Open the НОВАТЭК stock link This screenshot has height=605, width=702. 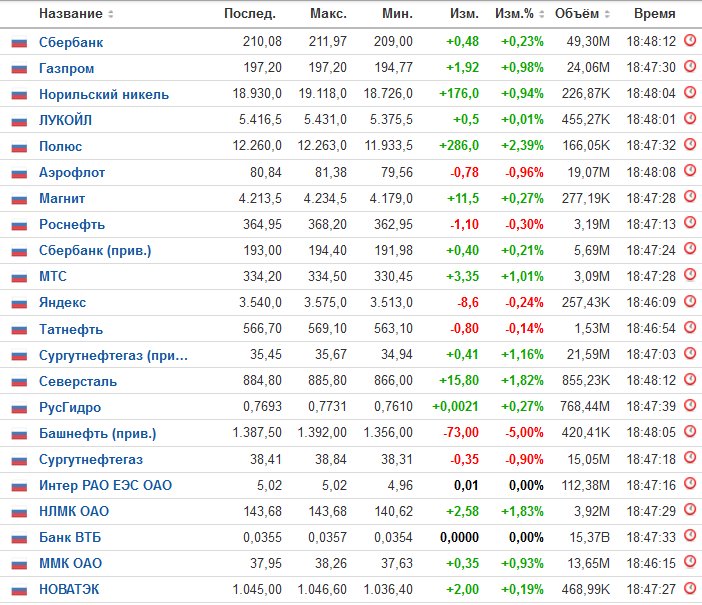(69, 589)
